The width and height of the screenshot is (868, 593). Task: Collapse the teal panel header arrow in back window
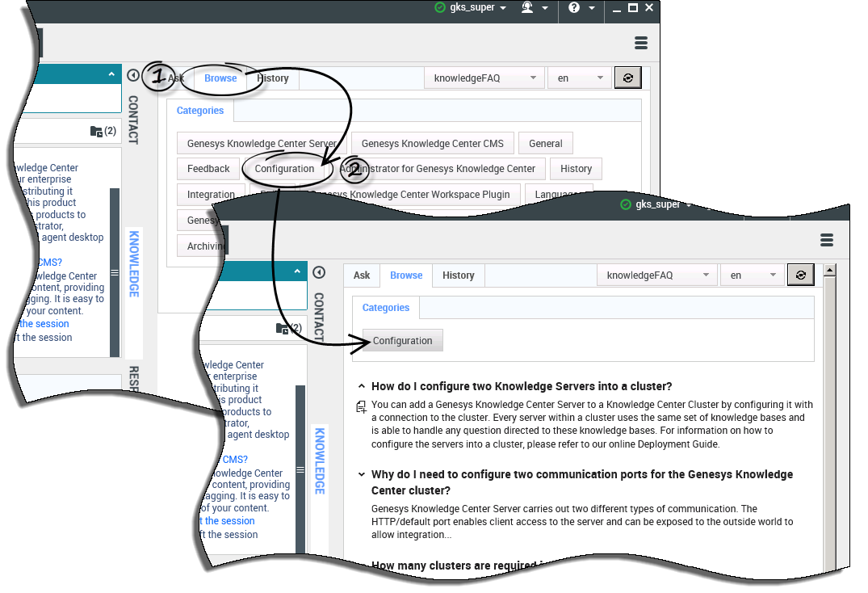coord(111,74)
